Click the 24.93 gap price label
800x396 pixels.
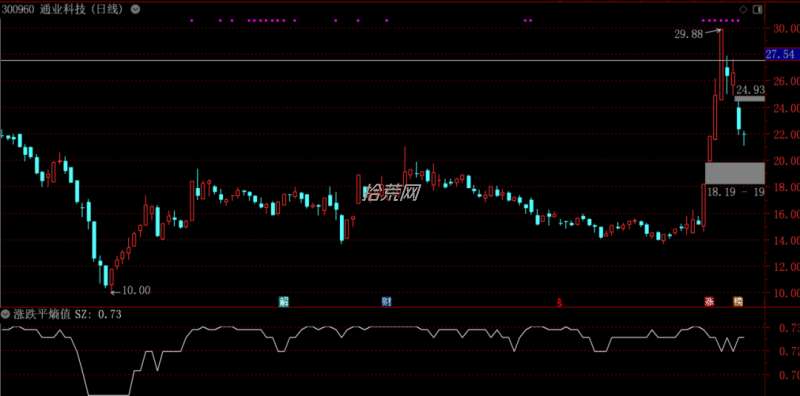750,90
